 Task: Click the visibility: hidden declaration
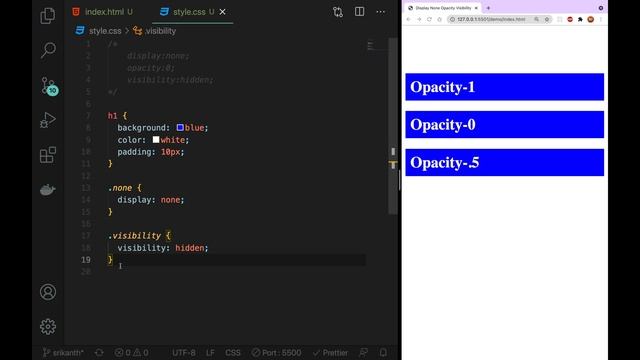pos(163,248)
